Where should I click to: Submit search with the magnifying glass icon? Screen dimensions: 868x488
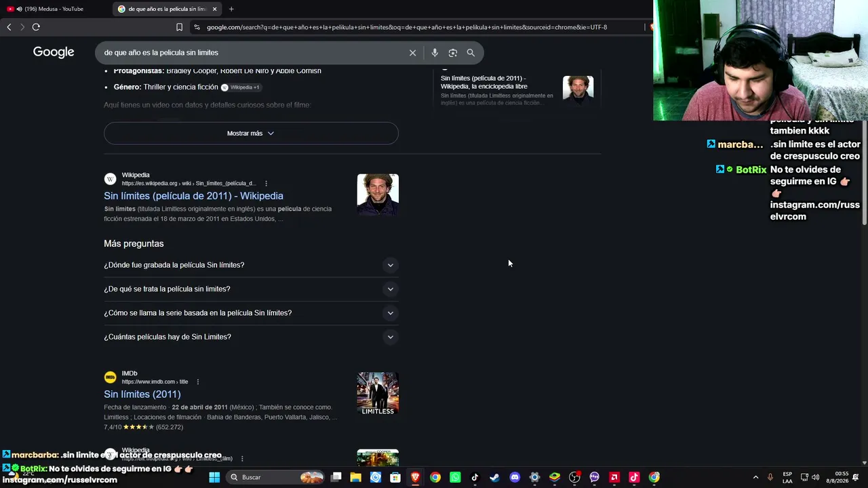(x=471, y=53)
